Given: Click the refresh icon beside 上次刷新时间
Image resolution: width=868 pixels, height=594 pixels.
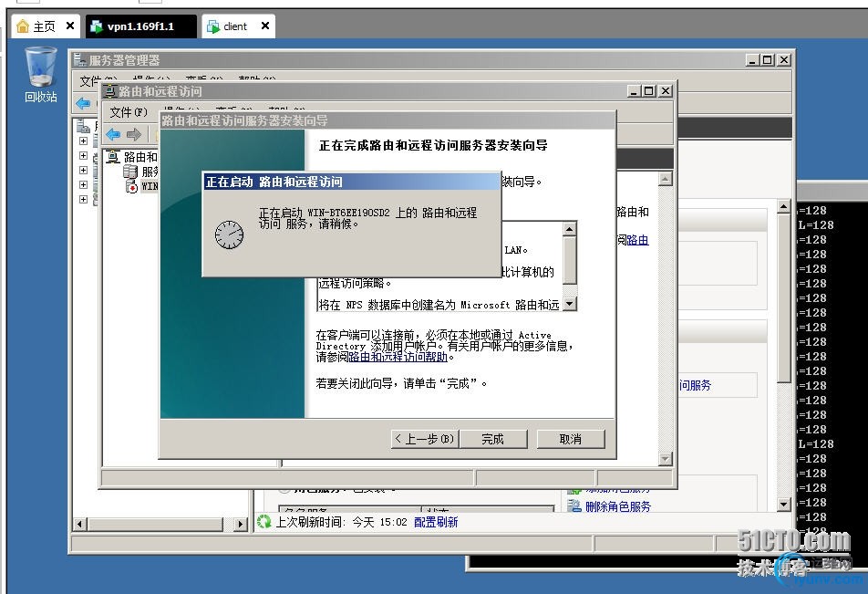Looking at the screenshot, I should point(264,521).
